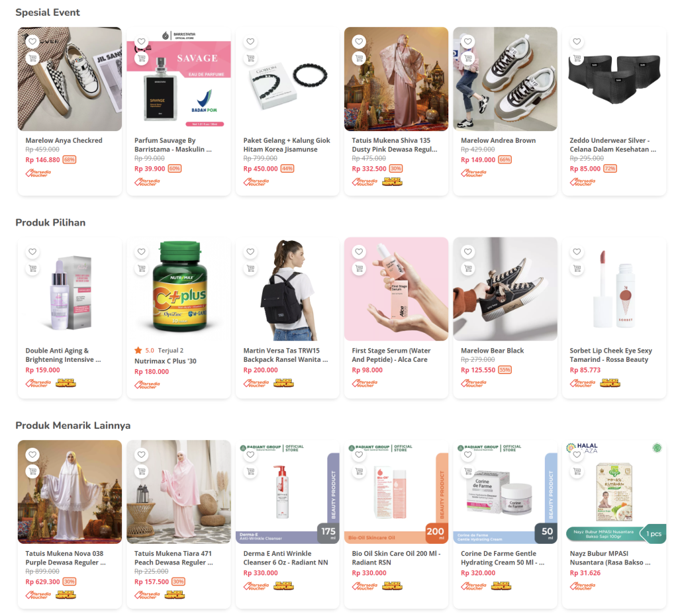Add First Stage Serum to cart
The height and width of the screenshot is (616, 678).
[x=359, y=268]
